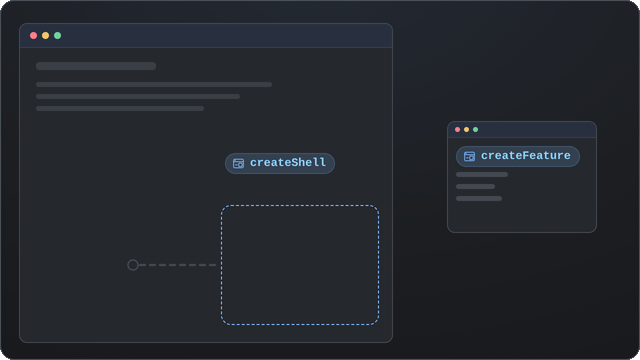
Task: Click the red close dot in small window
Action: tap(458, 129)
